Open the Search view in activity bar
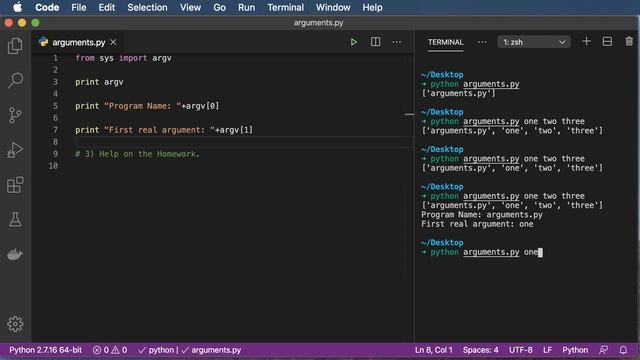The image size is (640, 360). coord(15,80)
